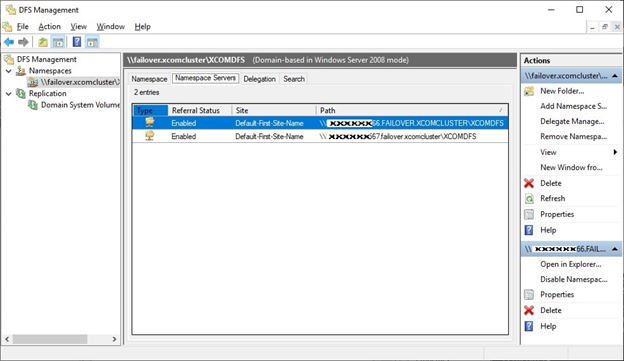Click New Window from Here action
The width and height of the screenshot is (624, 361).
pos(571,168)
